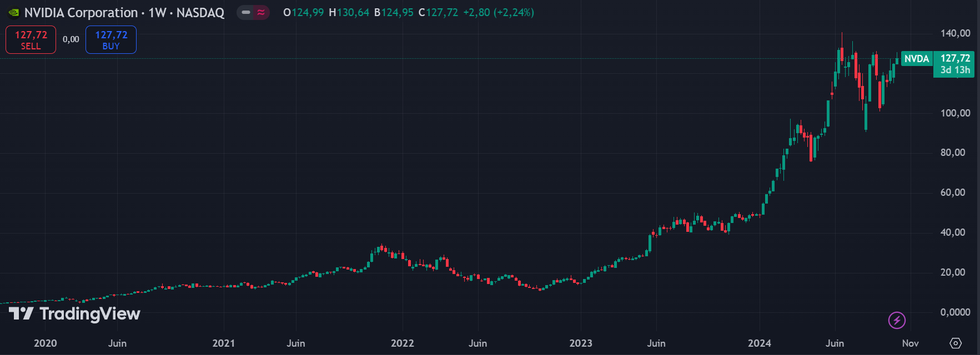This screenshot has width=980, height=355.
Task: Click the 60,00 price axis label
Action: point(953,192)
